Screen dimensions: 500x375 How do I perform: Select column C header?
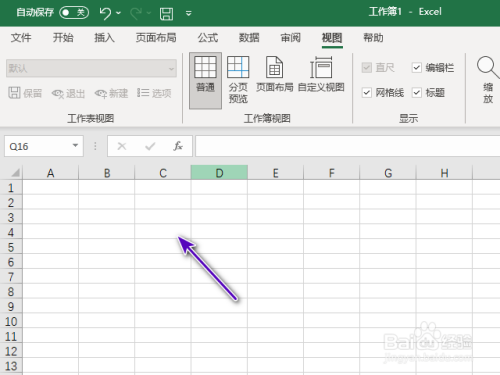pos(163,173)
